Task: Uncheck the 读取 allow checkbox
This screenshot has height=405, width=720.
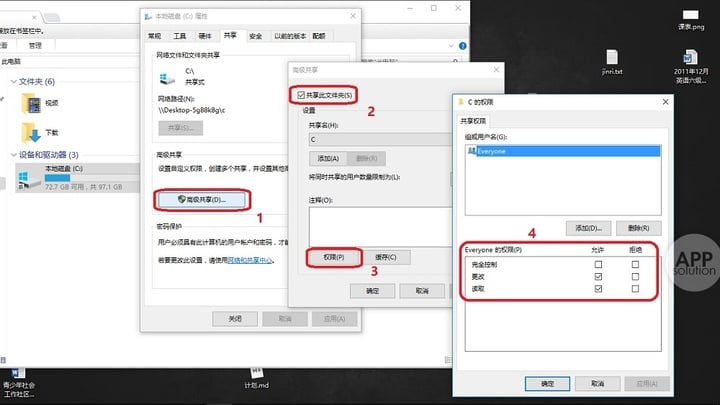Action: (x=598, y=289)
